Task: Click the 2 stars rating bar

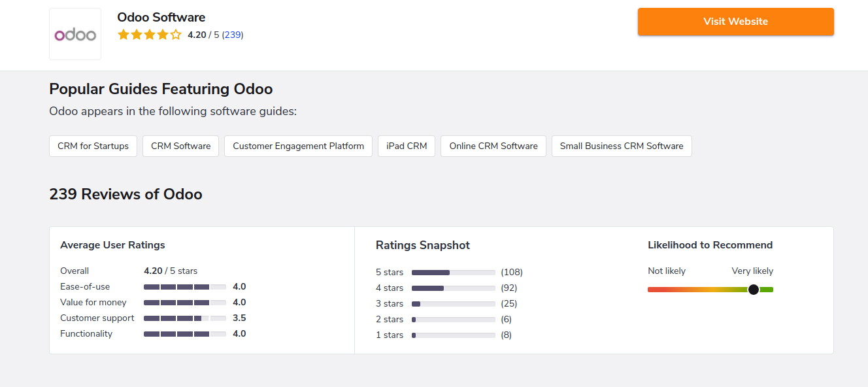Action: click(x=454, y=319)
